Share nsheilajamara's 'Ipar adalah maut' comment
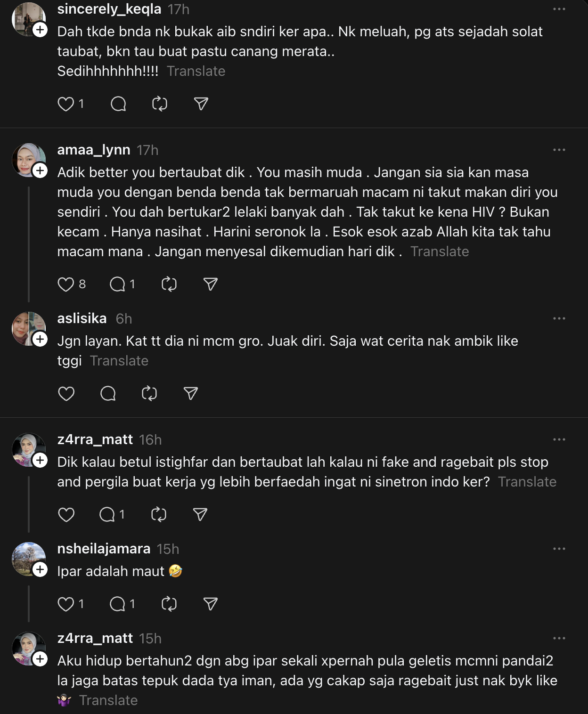The image size is (588, 714). [x=210, y=604]
